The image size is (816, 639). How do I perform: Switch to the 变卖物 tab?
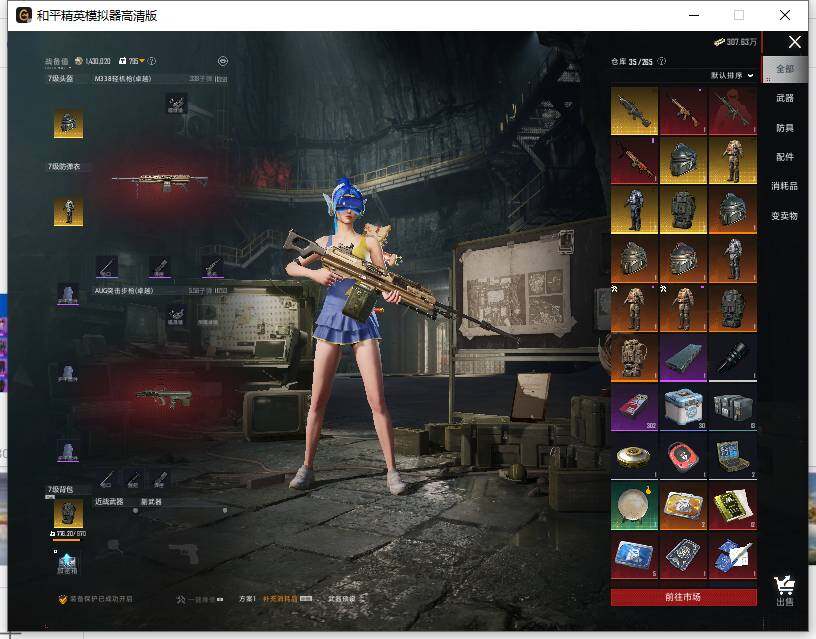785,215
